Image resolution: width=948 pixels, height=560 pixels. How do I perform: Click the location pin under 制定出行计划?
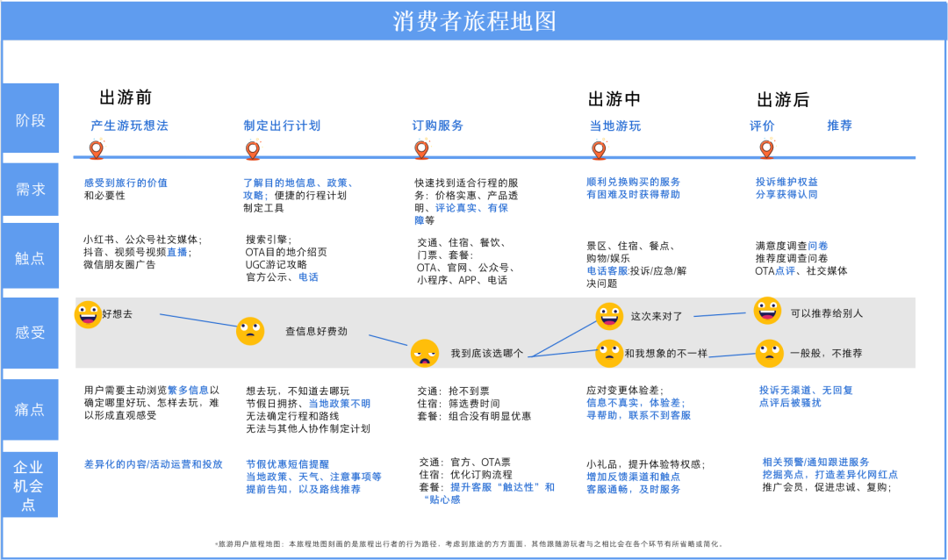[254, 148]
